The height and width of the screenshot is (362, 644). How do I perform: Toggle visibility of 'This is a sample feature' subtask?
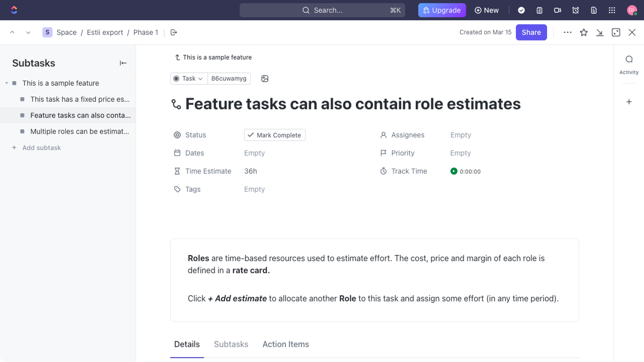6,83
